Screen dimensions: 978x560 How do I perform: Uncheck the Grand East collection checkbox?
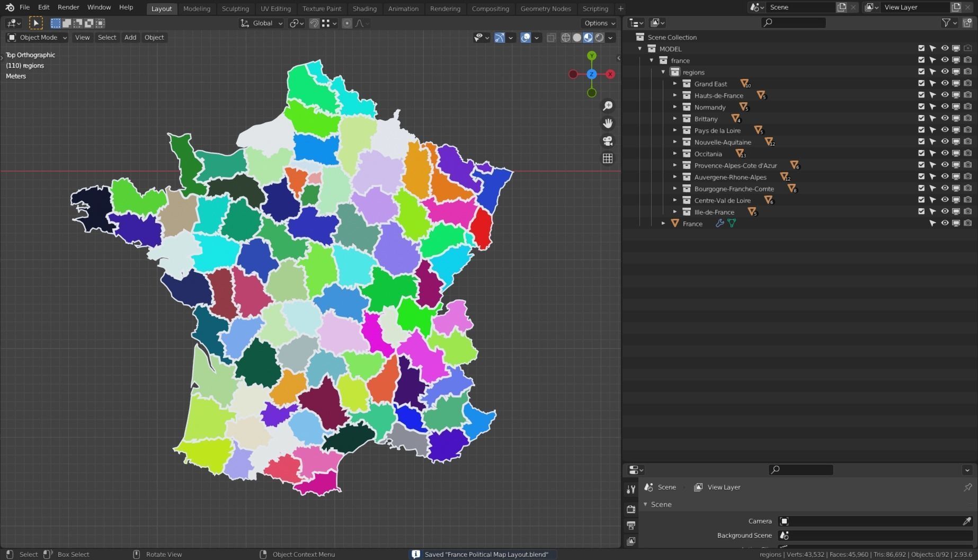coord(921,84)
